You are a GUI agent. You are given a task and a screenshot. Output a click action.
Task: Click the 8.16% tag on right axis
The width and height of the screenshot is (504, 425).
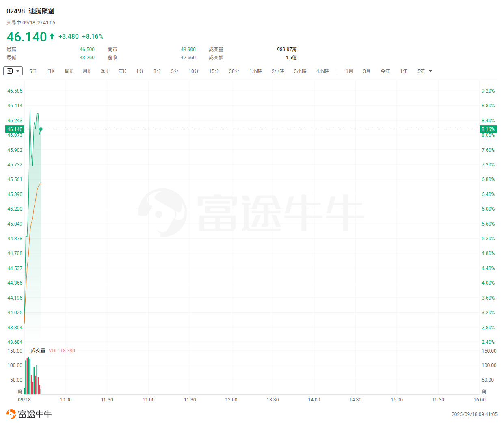(x=488, y=129)
